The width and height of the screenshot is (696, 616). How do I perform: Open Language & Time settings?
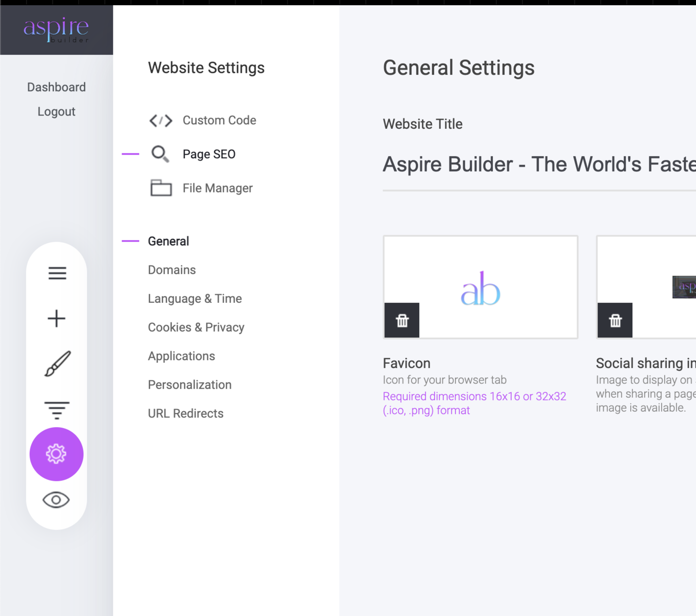[x=195, y=299]
